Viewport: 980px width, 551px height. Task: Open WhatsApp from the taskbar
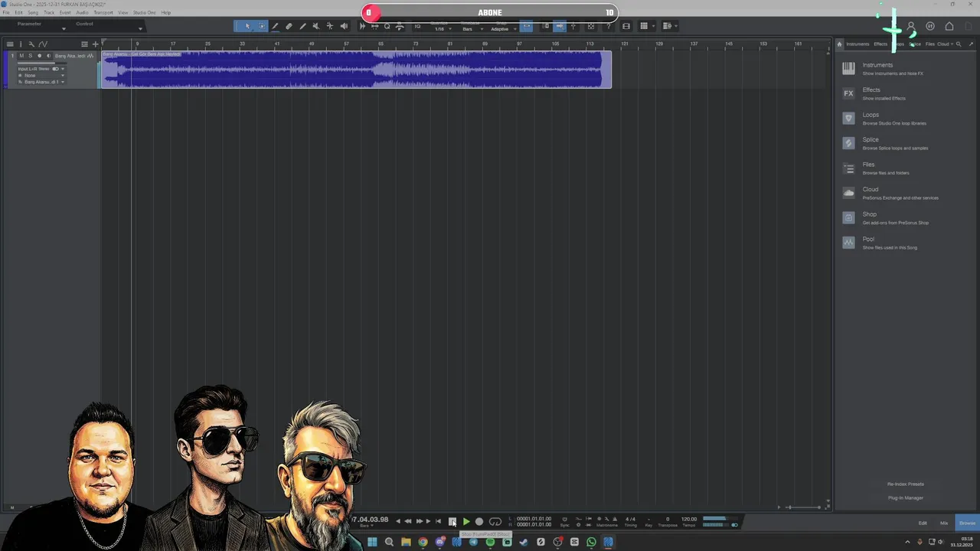point(591,542)
